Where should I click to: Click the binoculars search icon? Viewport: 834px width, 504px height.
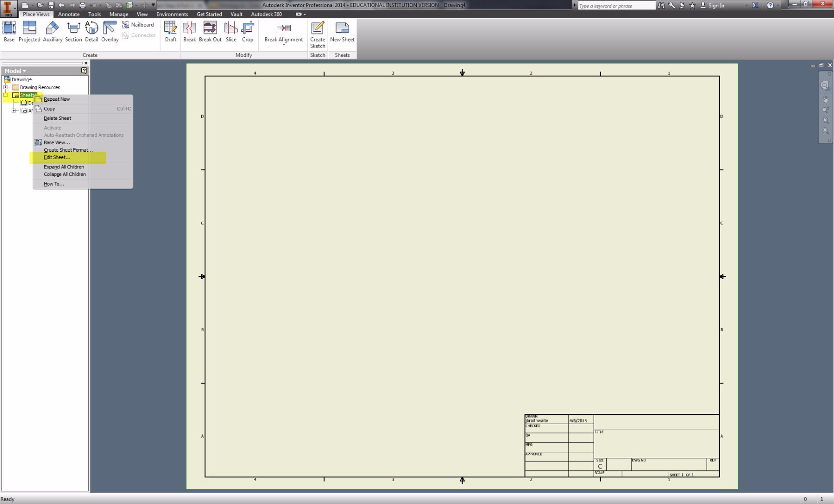coord(661,6)
